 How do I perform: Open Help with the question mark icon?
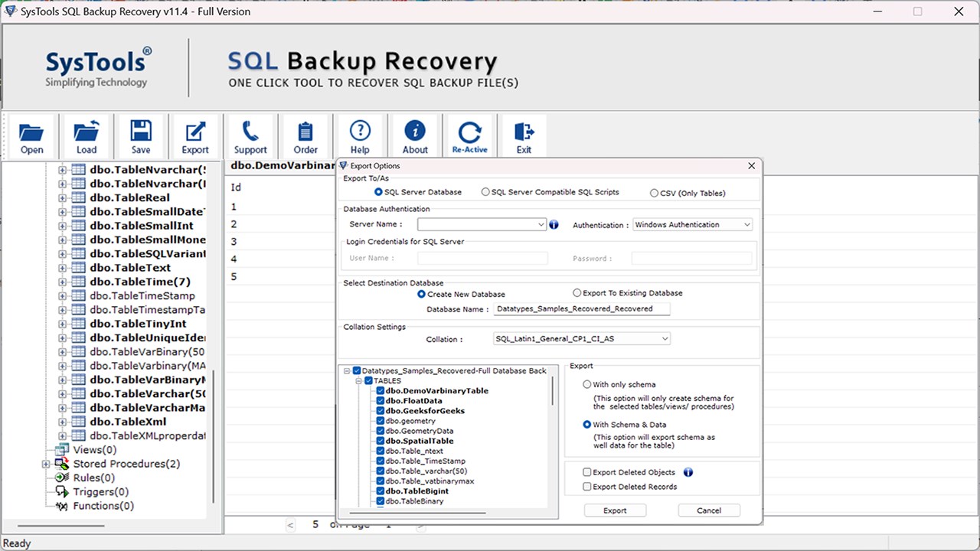coord(360,131)
